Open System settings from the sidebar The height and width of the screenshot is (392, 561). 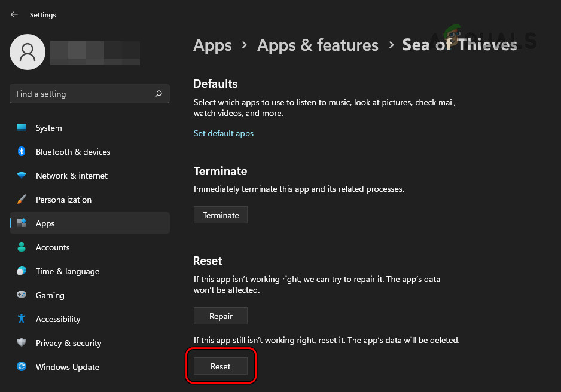48,127
